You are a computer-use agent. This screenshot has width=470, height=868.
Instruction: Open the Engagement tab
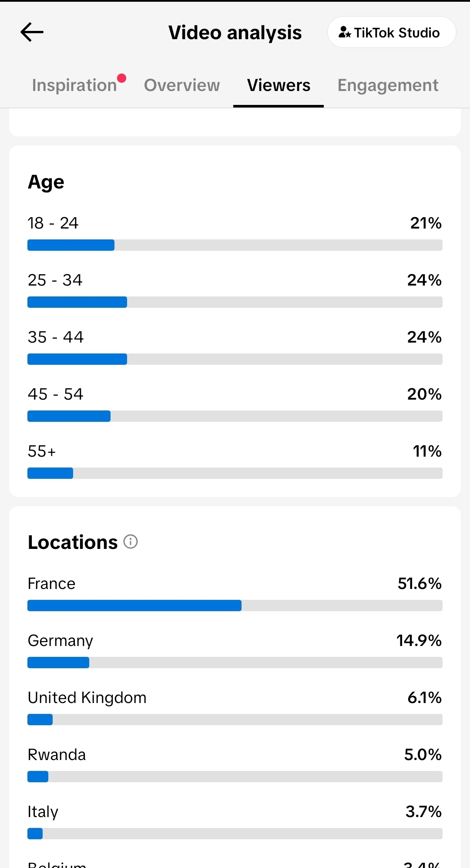(388, 85)
